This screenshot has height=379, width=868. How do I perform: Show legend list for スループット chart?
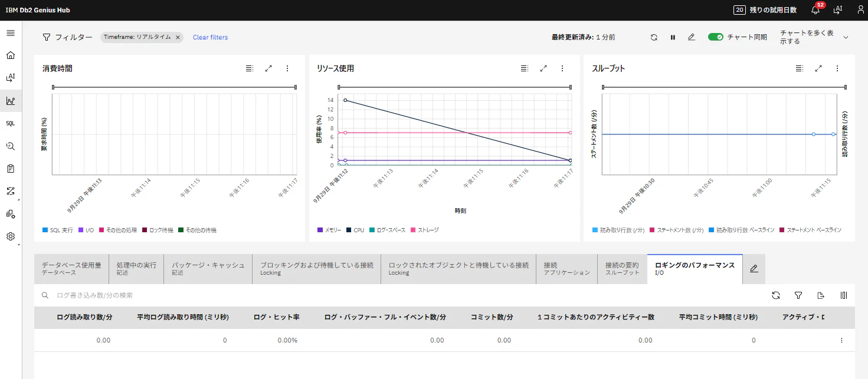tap(800, 68)
